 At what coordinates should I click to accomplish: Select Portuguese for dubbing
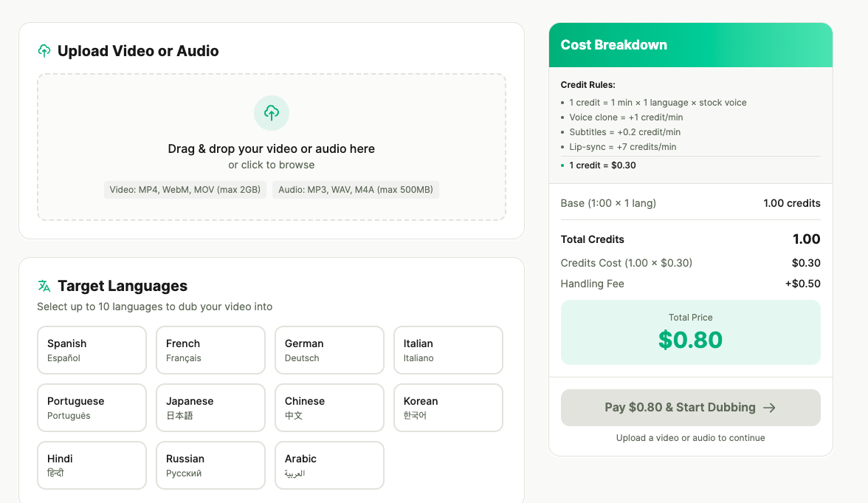point(92,407)
